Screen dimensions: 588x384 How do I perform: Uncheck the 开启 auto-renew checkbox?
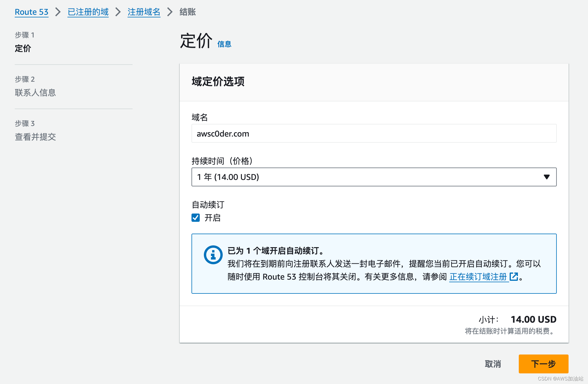[x=196, y=218]
